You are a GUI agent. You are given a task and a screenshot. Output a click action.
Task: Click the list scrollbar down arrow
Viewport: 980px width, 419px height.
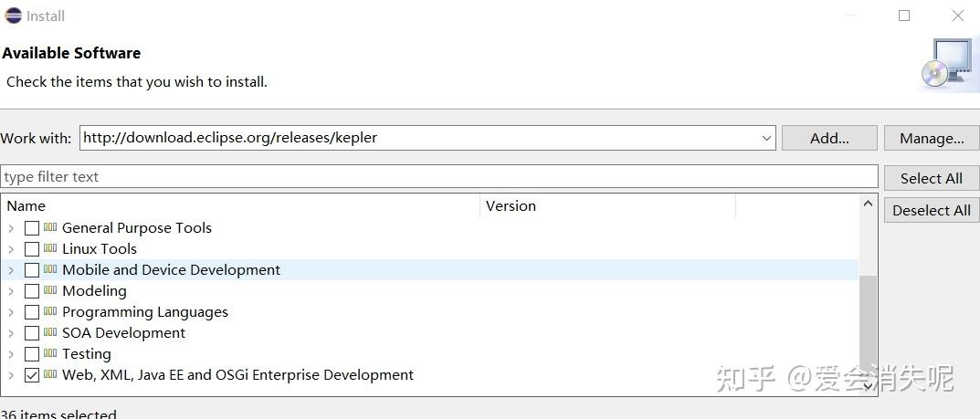868,386
